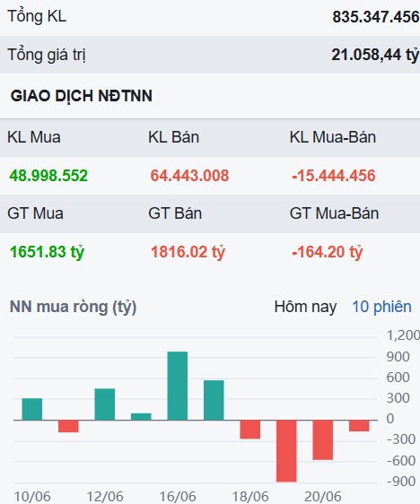Click the "GT Mua-Bán" column header
This screenshot has height=504, width=420.
tap(334, 213)
